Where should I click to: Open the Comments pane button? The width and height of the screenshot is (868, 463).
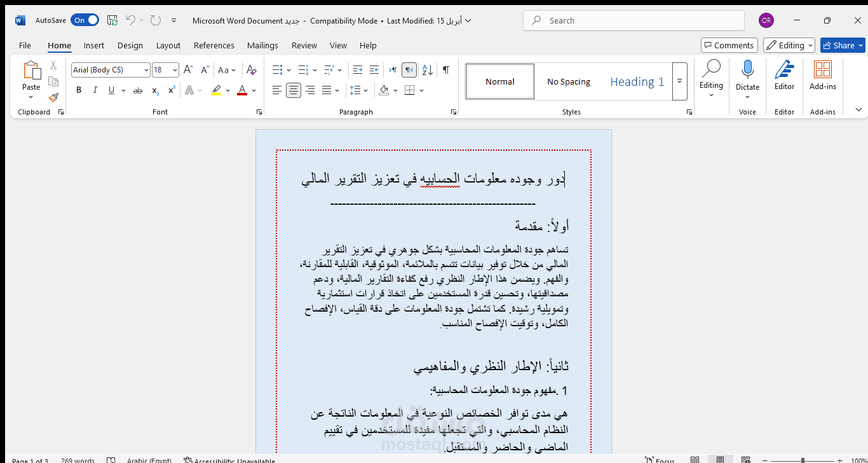pos(729,45)
